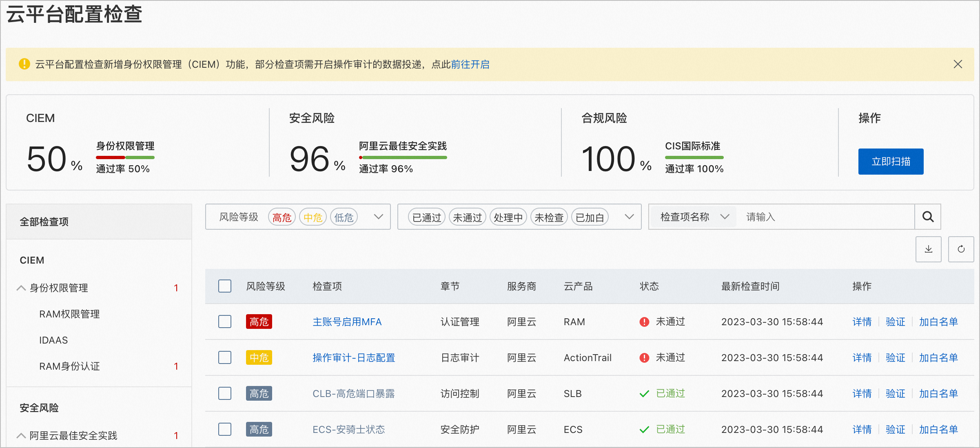Click the 中危 badge on 操作审计-日志配置 row
Image resolution: width=980 pixels, height=448 pixels.
[259, 358]
